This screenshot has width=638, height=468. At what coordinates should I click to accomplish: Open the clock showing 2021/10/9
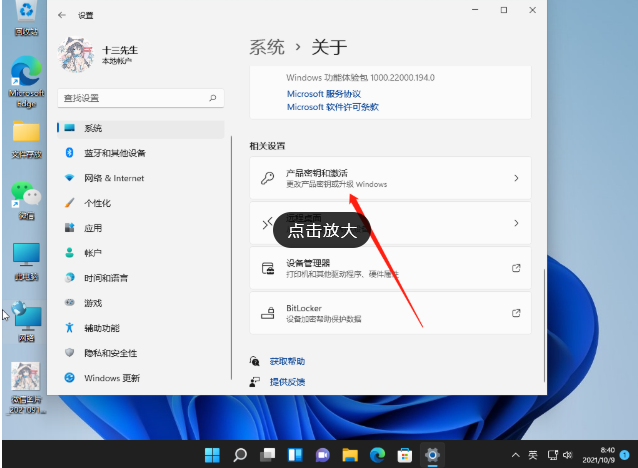(x=599, y=455)
